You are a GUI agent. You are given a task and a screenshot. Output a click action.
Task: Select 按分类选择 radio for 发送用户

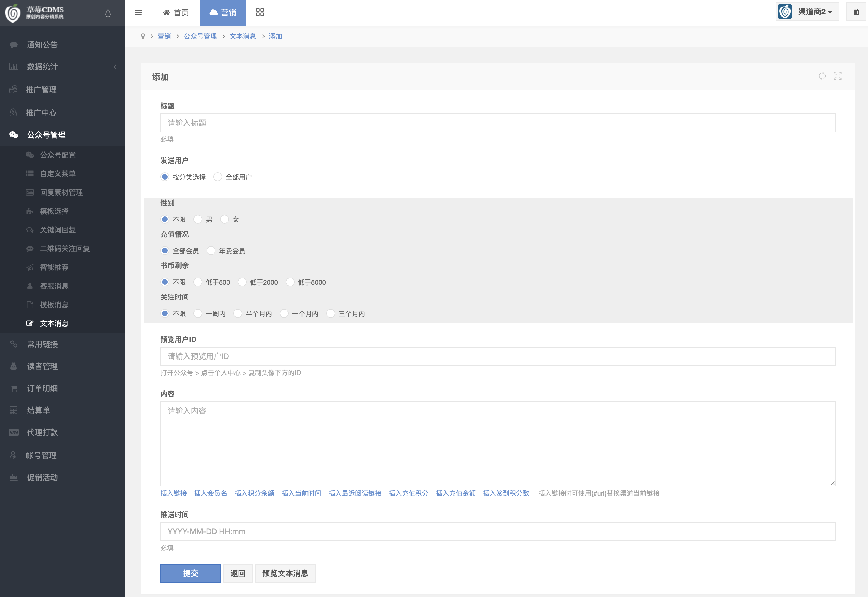point(165,177)
